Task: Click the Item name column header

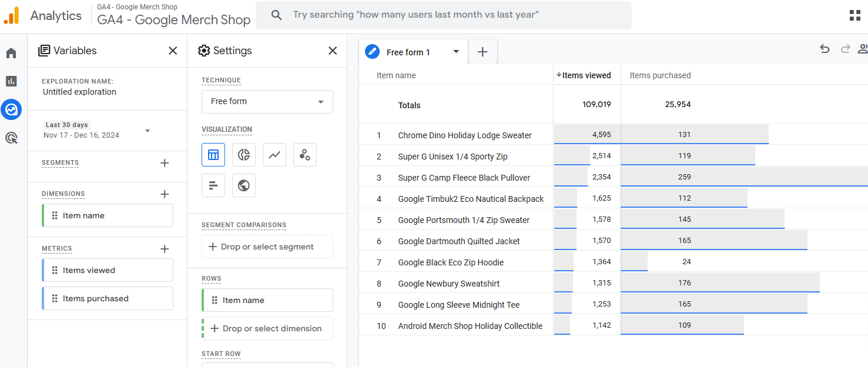Action: pos(396,75)
